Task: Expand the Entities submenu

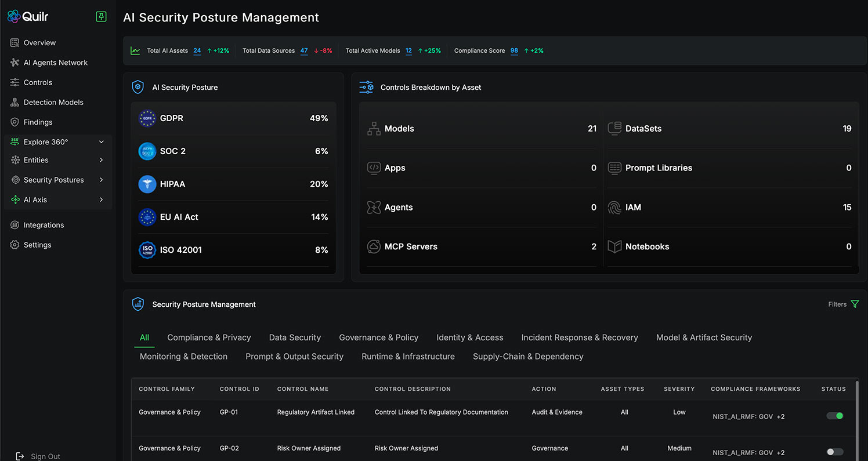Action: point(102,160)
